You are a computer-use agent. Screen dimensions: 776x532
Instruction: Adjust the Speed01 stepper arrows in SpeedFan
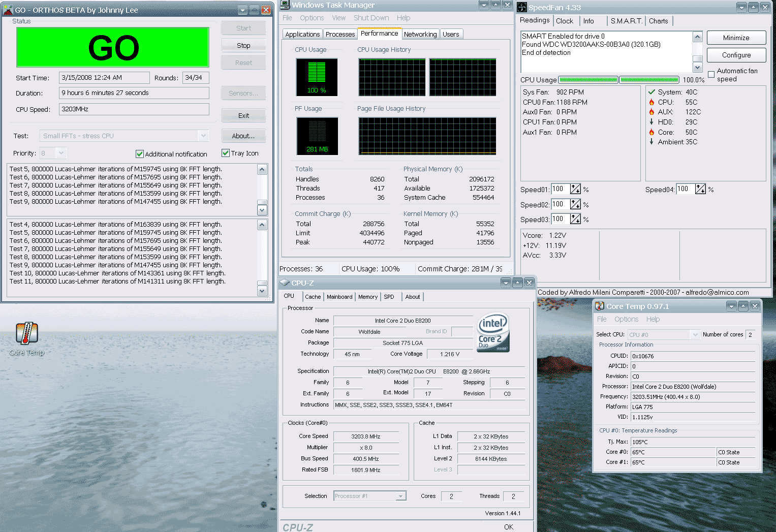click(575, 189)
